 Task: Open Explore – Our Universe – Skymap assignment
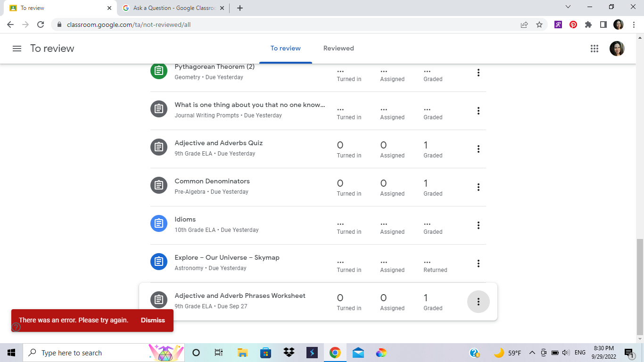click(227, 257)
